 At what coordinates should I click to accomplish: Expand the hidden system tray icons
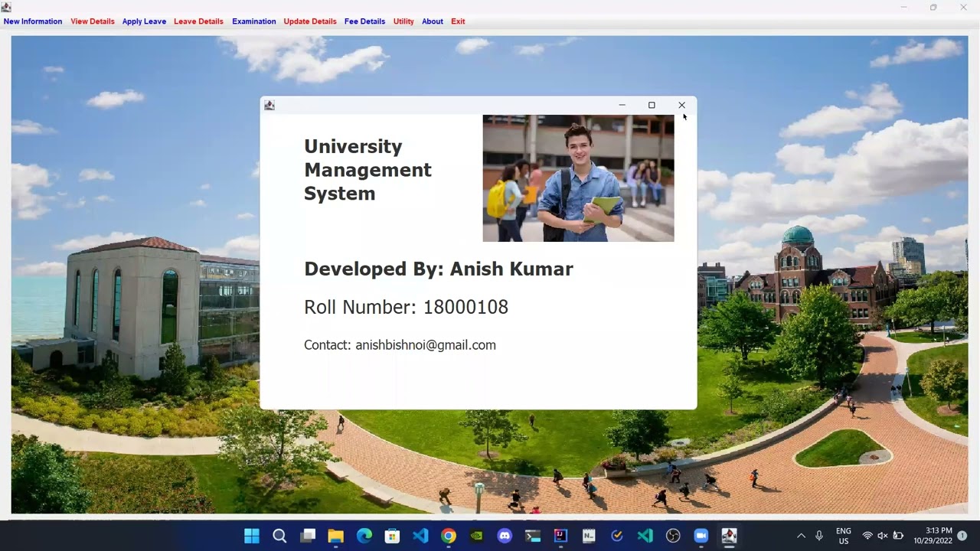(x=801, y=536)
